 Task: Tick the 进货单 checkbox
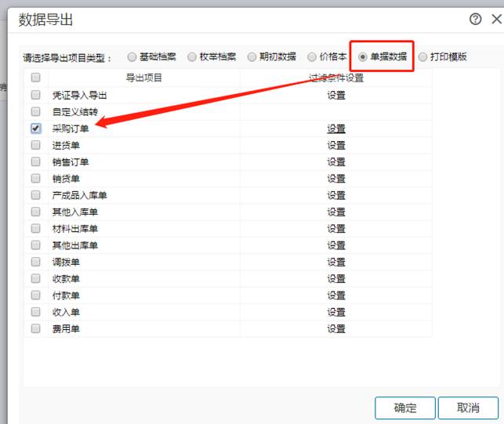click(x=35, y=145)
